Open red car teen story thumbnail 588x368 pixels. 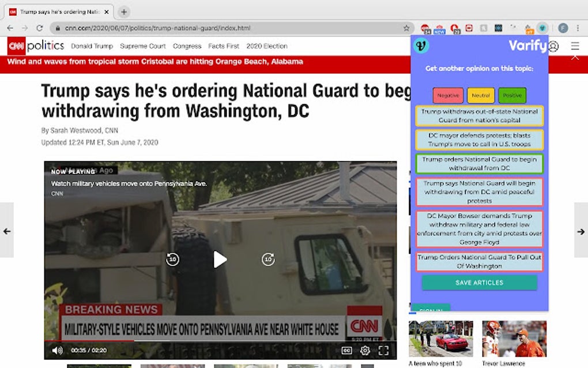click(440, 339)
